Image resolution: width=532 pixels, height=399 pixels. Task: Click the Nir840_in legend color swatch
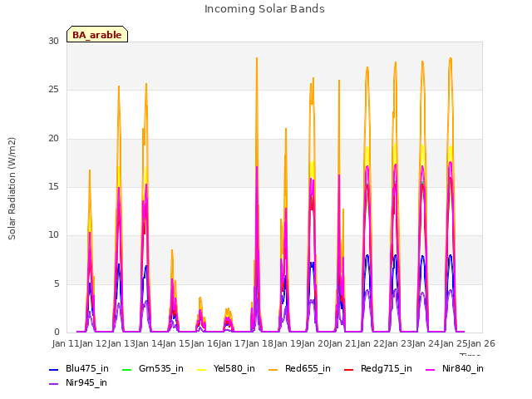tap(431, 369)
